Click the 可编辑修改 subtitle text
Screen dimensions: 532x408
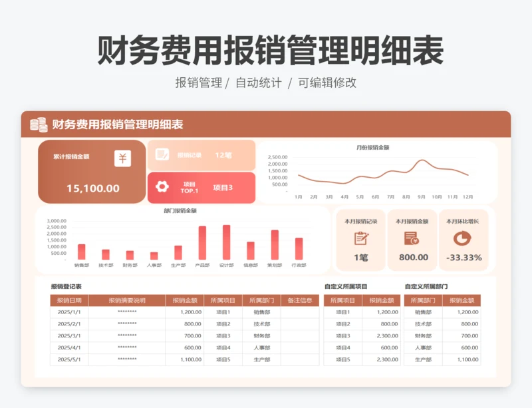click(327, 83)
